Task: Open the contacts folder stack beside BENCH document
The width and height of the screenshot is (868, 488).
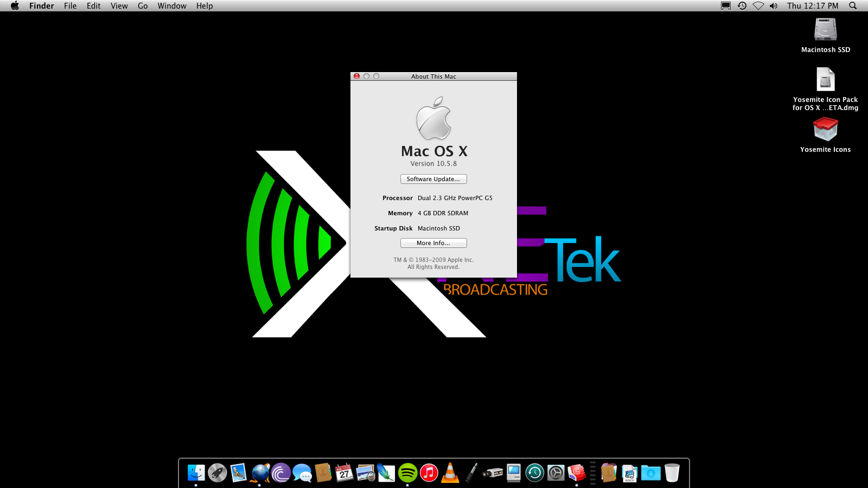Action: [x=609, y=473]
